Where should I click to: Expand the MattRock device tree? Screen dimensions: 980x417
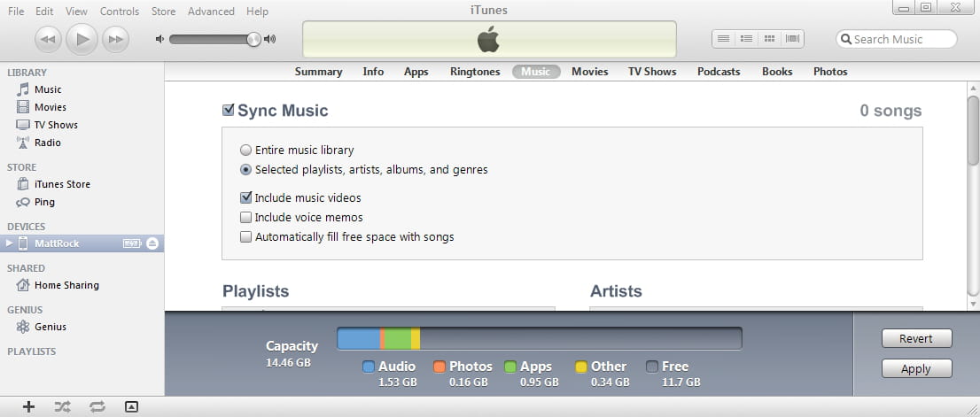tap(10, 243)
